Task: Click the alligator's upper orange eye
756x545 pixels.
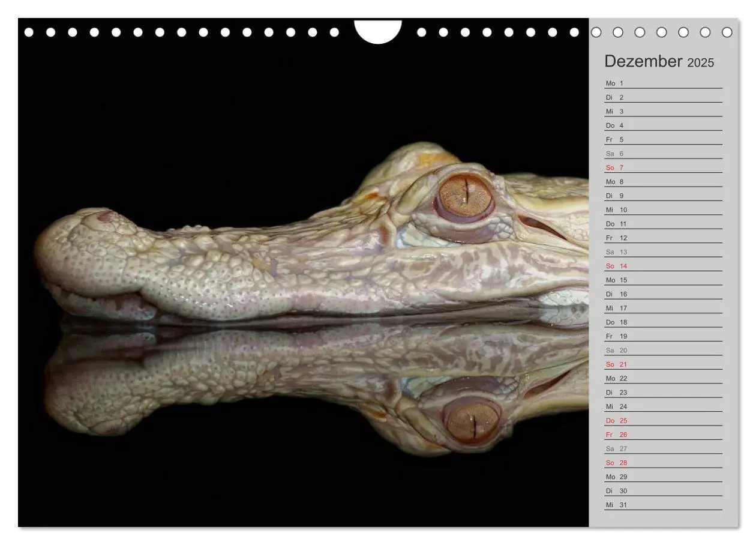Action: [465, 196]
